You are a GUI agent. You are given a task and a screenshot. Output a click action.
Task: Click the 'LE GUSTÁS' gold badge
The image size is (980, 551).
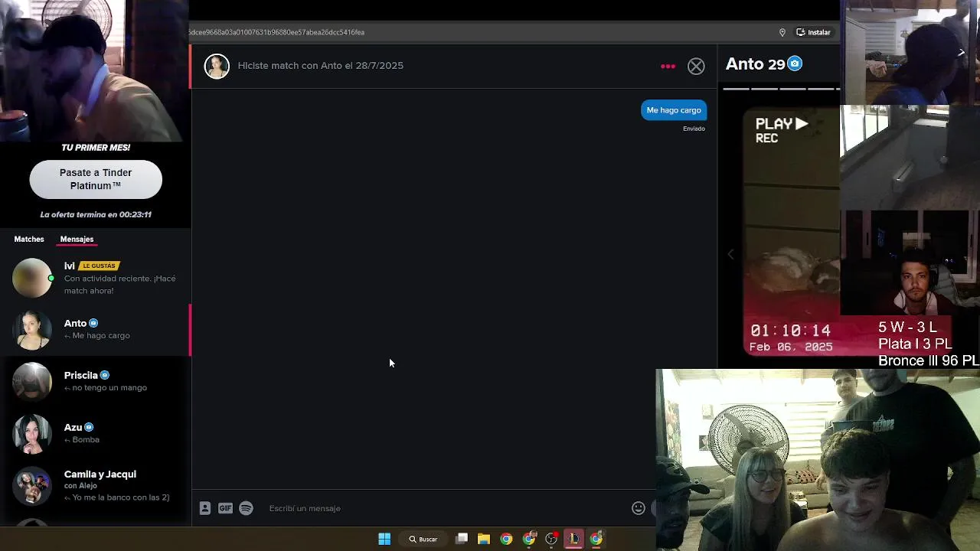100,266
